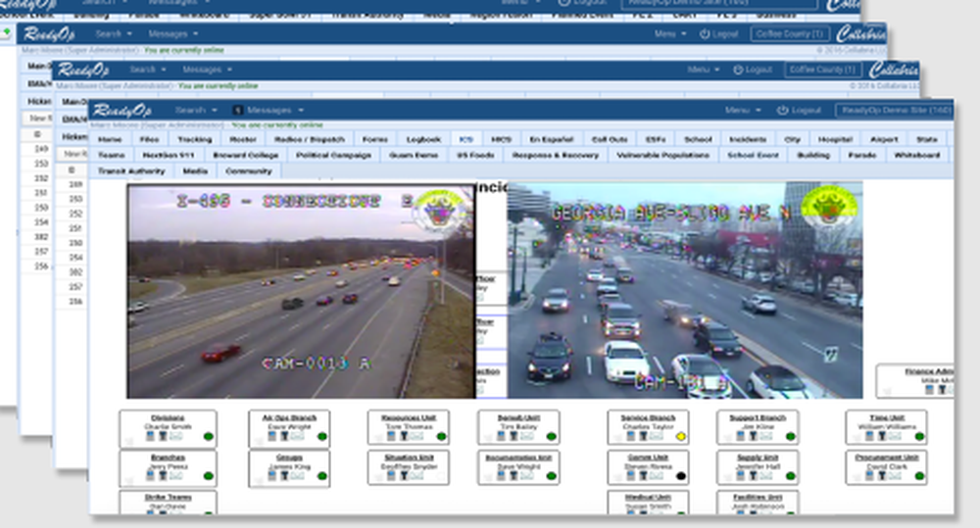This screenshot has width=980, height=528.
Task: Open the I-495 Connecticut camera feed
Action: 301,291
